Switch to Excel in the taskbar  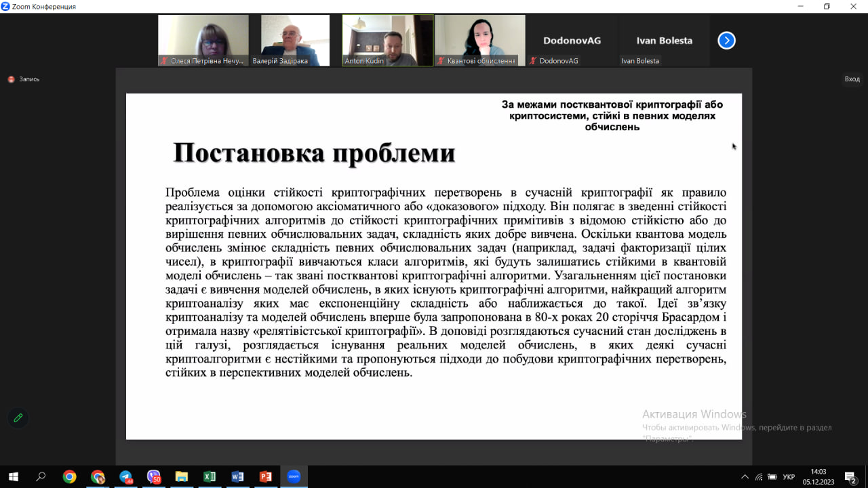tap(210, 477)
